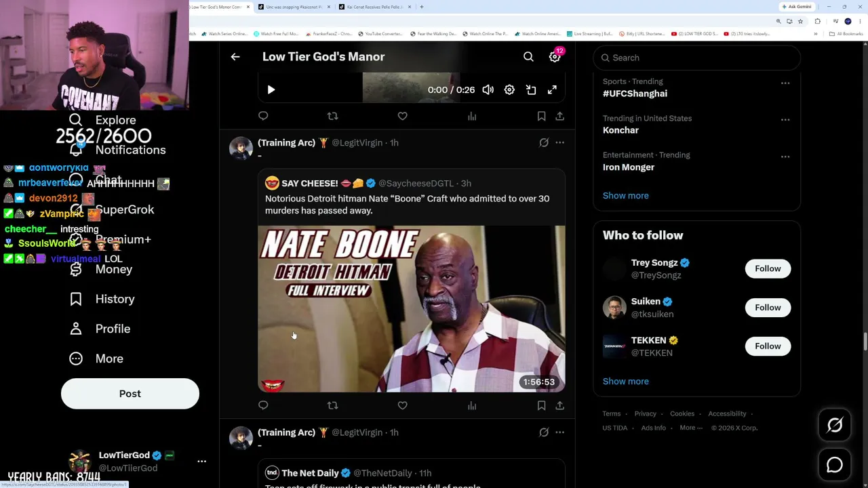
Task: Open a new browser tab
Action: click(x=421, y=7)
